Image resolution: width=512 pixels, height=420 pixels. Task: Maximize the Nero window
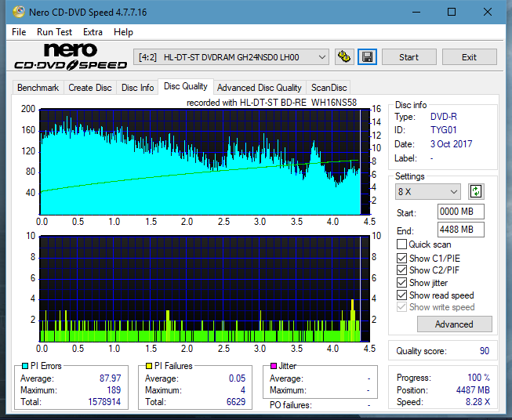tap(452, 12)
